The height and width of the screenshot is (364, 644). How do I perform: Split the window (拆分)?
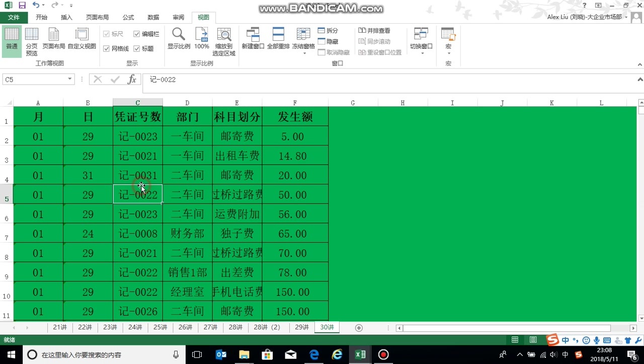328,31
